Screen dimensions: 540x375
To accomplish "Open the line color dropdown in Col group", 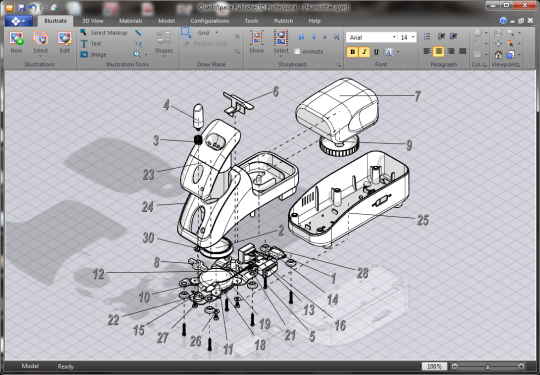I will pyautogui.click(x=486, y=44).
